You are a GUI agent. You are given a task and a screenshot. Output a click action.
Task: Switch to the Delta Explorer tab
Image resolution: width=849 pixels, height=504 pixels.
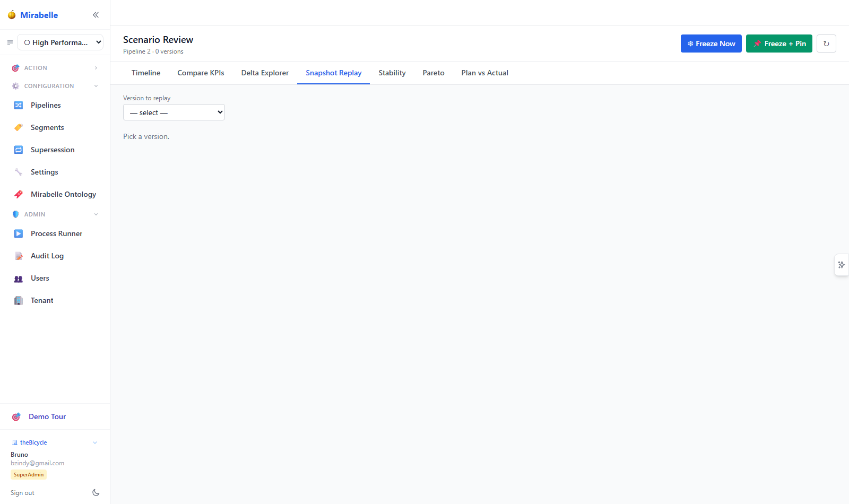tap(265, 73)
